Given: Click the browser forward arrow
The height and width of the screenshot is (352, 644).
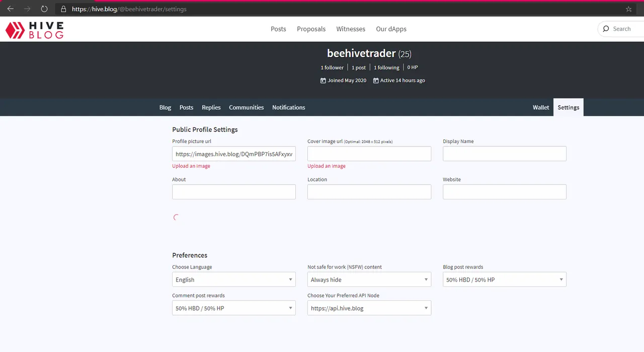Looking at the screenshot, I should (27, 9).
